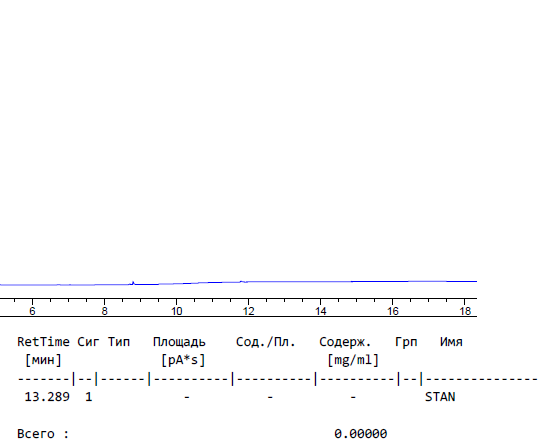This screenshot has height=442, width=538.
Task: Select the Сод./Пл. column header
Action: (266, 342)
